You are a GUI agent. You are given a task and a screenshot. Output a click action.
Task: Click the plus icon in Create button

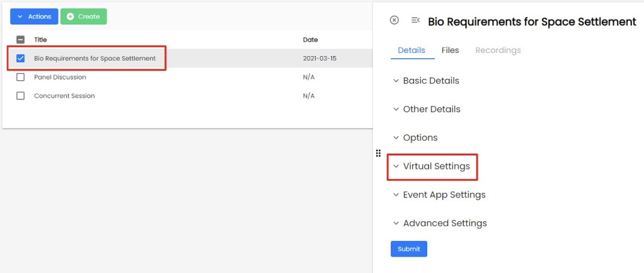point(70,16)
